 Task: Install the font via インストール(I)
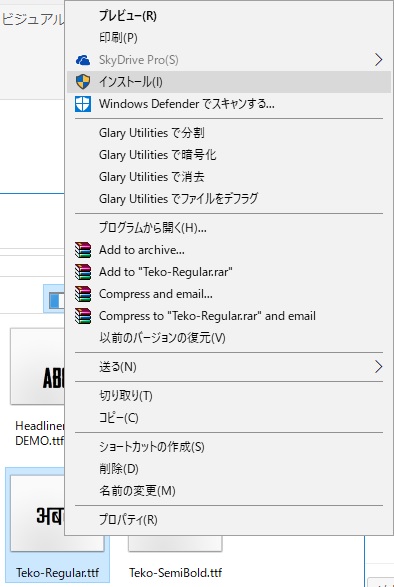pos(229,82)
